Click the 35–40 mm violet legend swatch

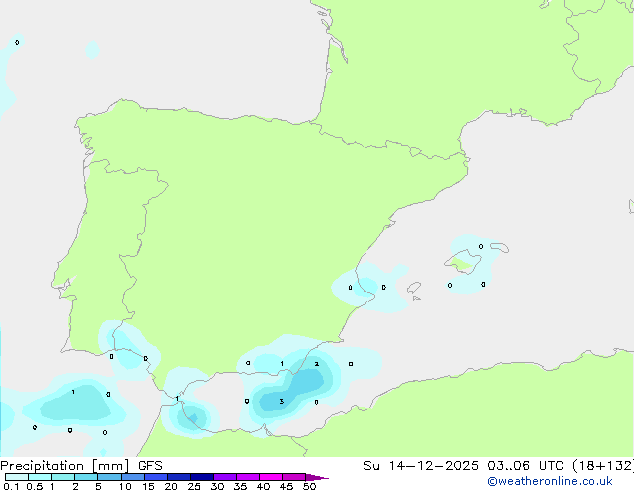pos(248,477)
